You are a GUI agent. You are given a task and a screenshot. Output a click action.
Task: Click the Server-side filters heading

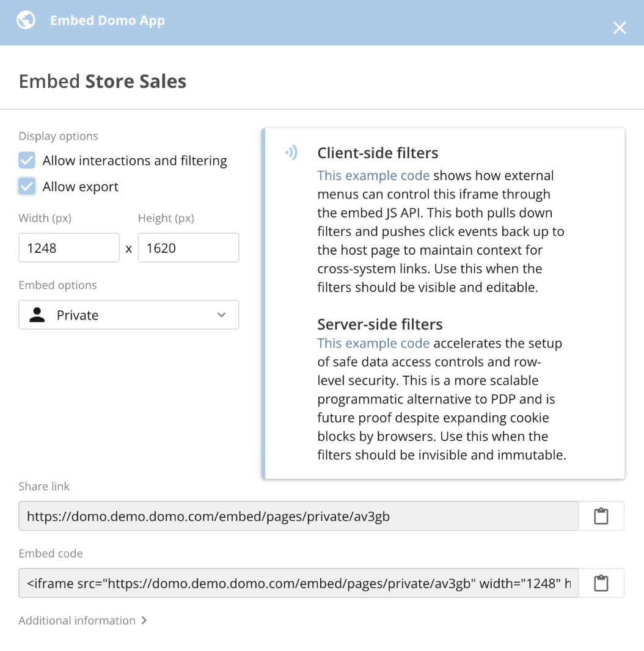pos(380,324)
